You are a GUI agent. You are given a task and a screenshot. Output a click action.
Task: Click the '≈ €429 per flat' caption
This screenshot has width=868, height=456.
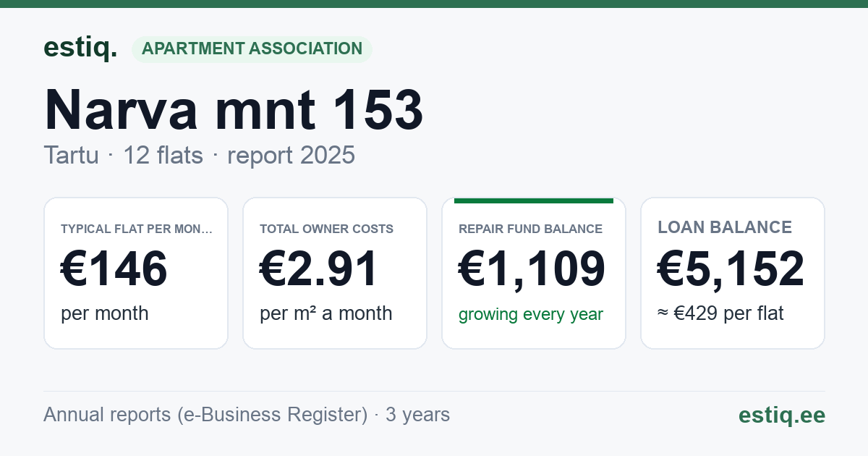pos(720,313)
